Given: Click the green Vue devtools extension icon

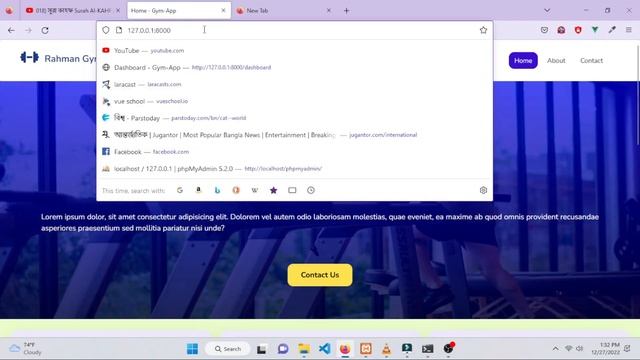Looking at the screenshot, I should 595,30.
